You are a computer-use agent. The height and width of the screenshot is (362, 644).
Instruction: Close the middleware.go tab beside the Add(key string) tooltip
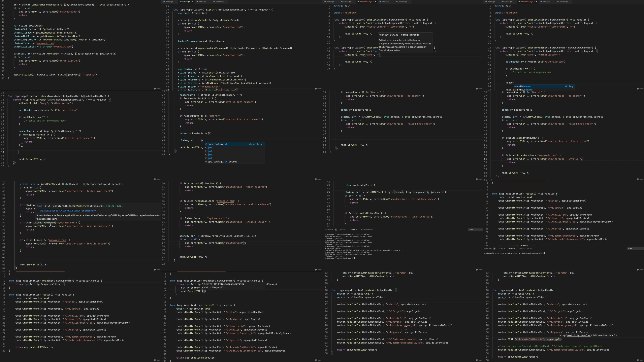click(376, 2)
